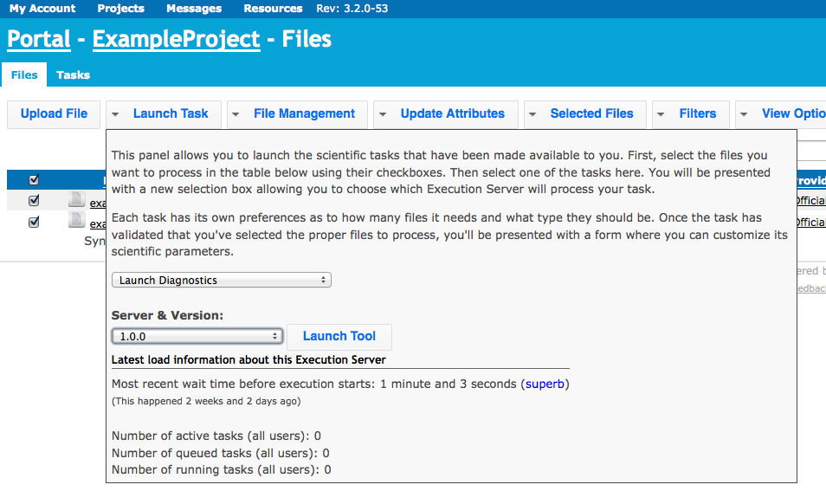Expand the File Management menu
This screenshot has height=504, width=826.
[304, 113]
